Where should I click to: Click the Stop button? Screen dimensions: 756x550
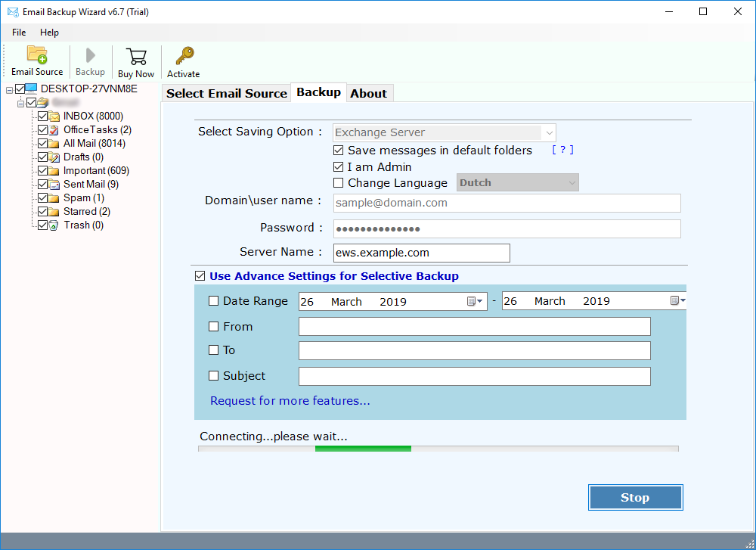point(636,497)
